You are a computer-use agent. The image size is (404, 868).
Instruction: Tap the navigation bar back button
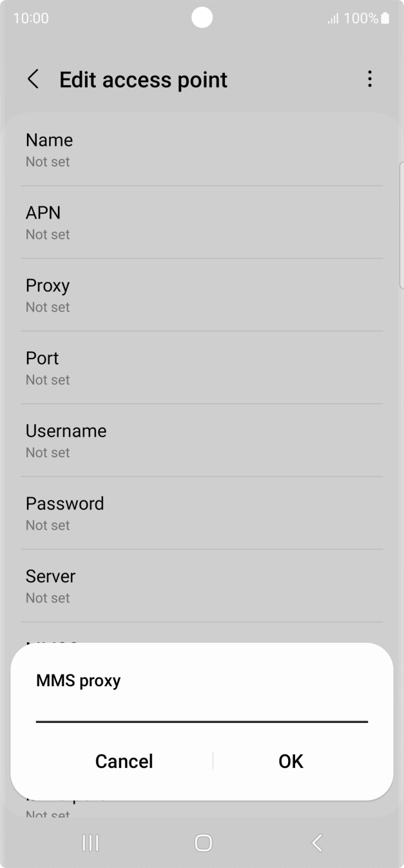(316, 843)
